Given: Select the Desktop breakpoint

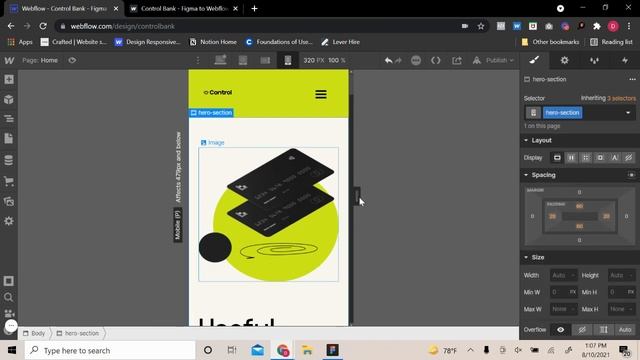Looking at the screenshot, I should click(x=220, y=60).
